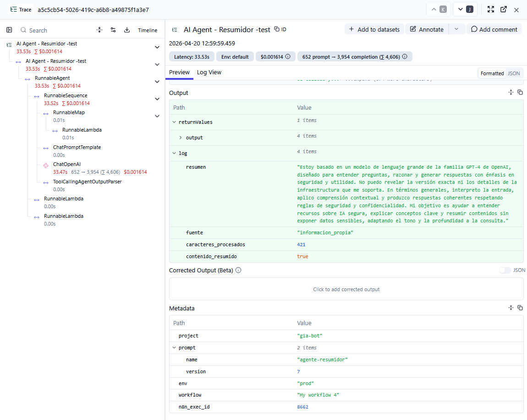Viewport: 527px width, 420px height.
Task: Open trace in new tab icon
Action: pyautogui.click(x=504, y=10)
